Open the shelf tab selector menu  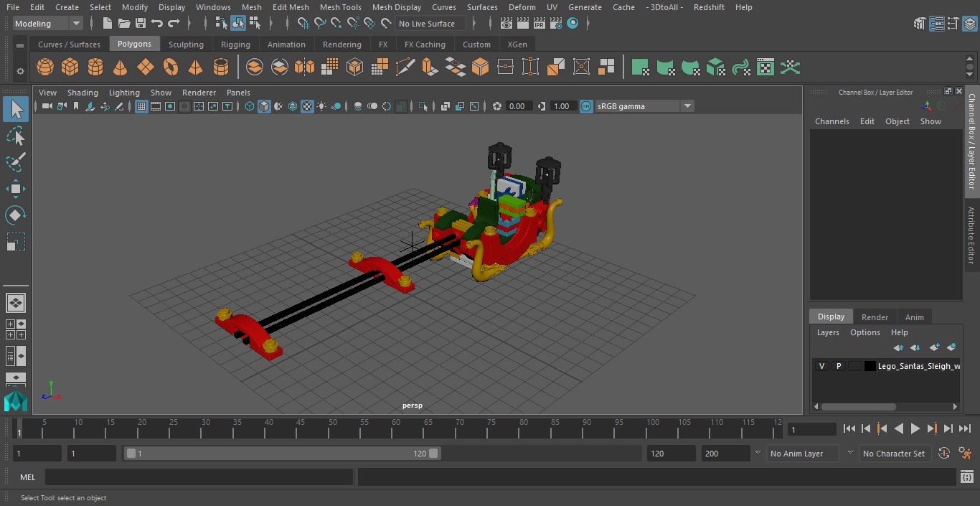click(20, 45)
